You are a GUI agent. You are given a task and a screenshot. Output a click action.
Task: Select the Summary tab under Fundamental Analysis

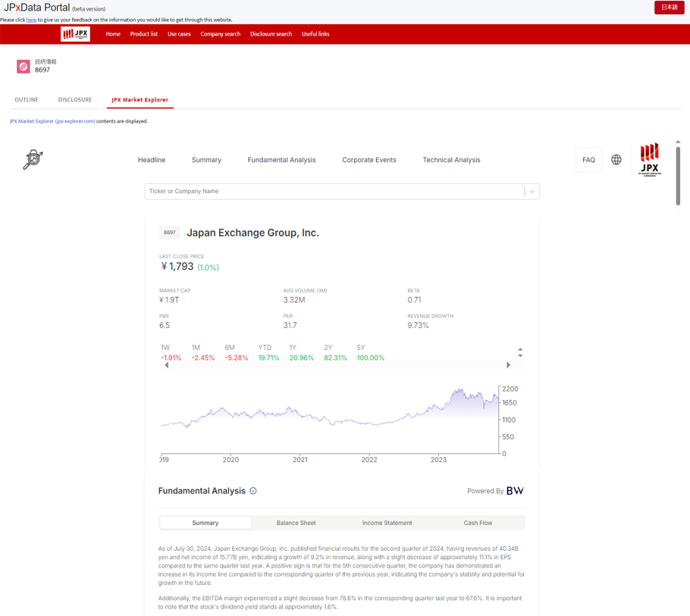(x=205, y=523)
